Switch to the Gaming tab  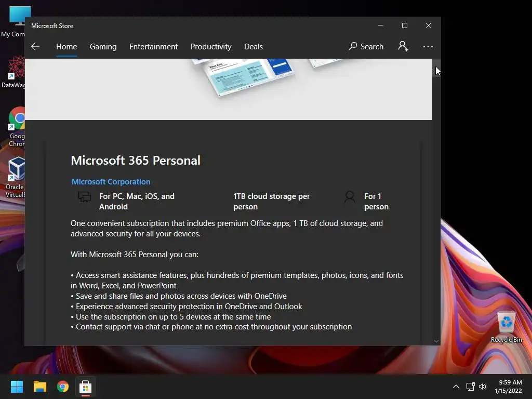103,46
